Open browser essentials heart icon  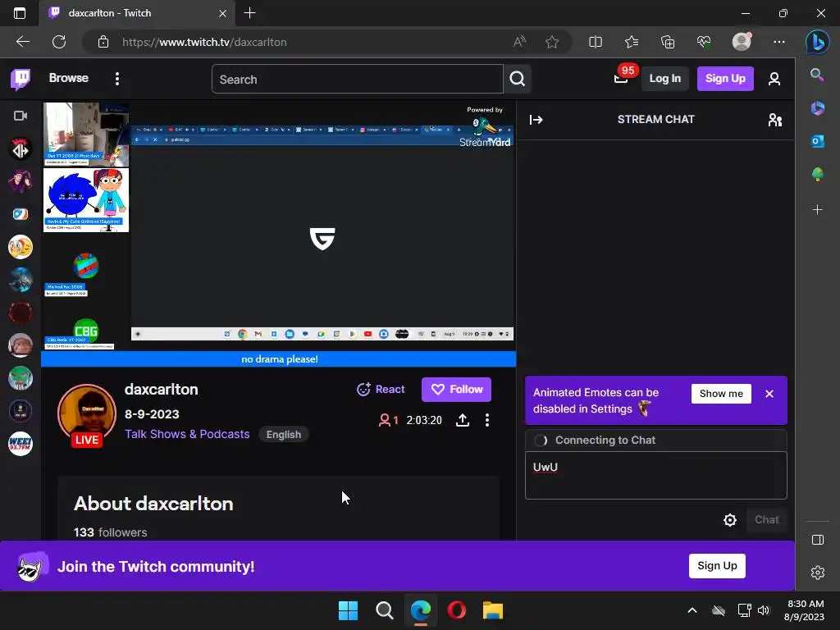(x=704, y=42)
